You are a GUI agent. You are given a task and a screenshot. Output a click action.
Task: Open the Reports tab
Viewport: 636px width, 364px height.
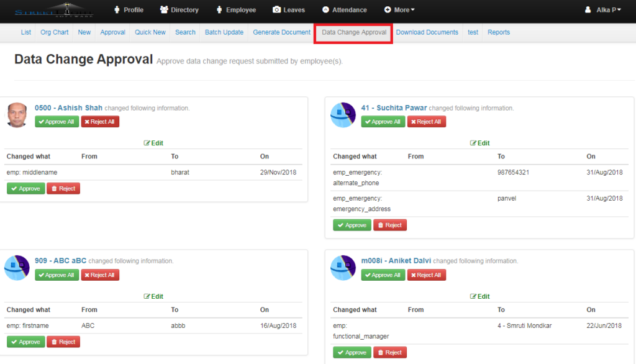pyautogui.click(x=499, y=32)
